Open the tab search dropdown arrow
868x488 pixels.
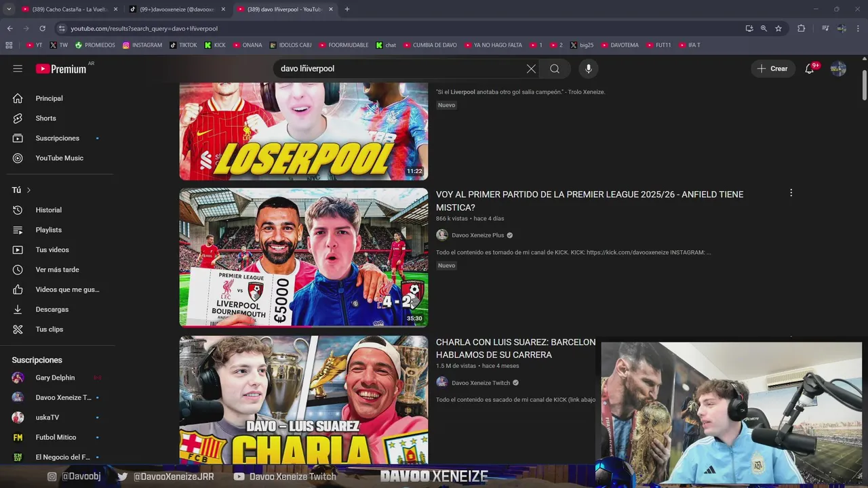[9, 9]
